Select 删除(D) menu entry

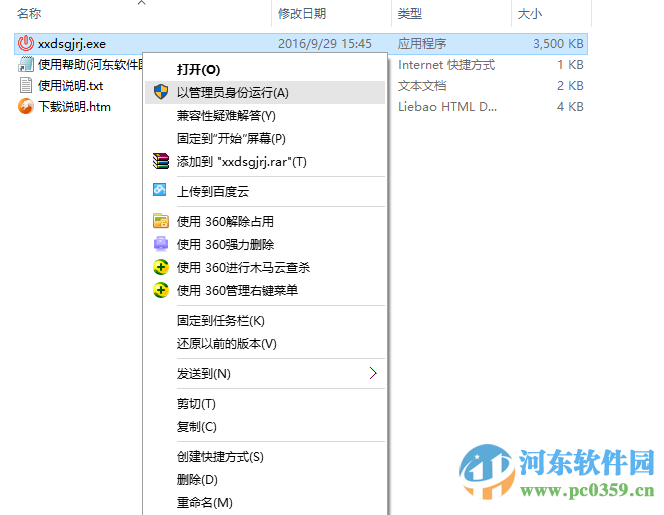click(265, 479)
